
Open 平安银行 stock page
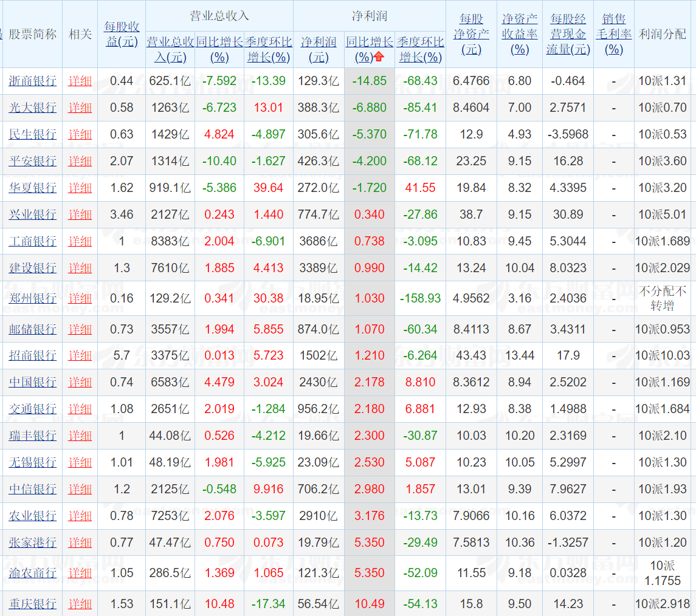pyautogui.click(x=32, y=161)
